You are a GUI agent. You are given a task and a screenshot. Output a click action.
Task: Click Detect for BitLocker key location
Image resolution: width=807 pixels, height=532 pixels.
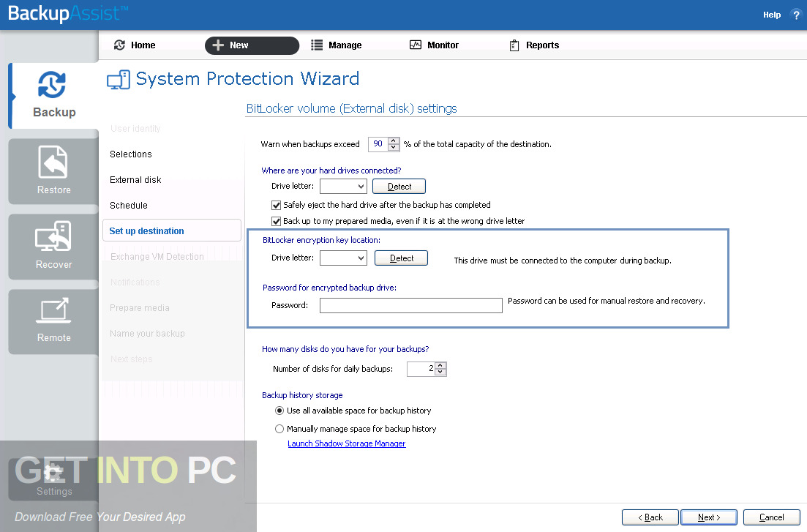pos(401,258)
